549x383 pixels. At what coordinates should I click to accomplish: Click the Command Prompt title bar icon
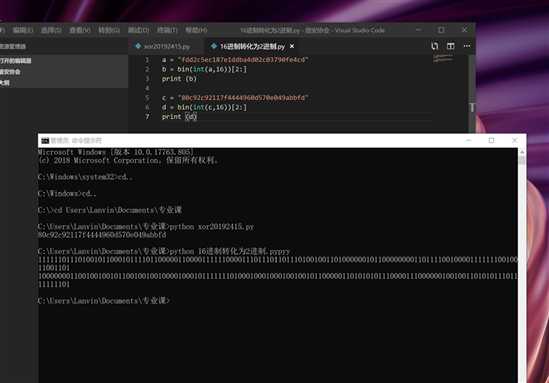(45, 141)
